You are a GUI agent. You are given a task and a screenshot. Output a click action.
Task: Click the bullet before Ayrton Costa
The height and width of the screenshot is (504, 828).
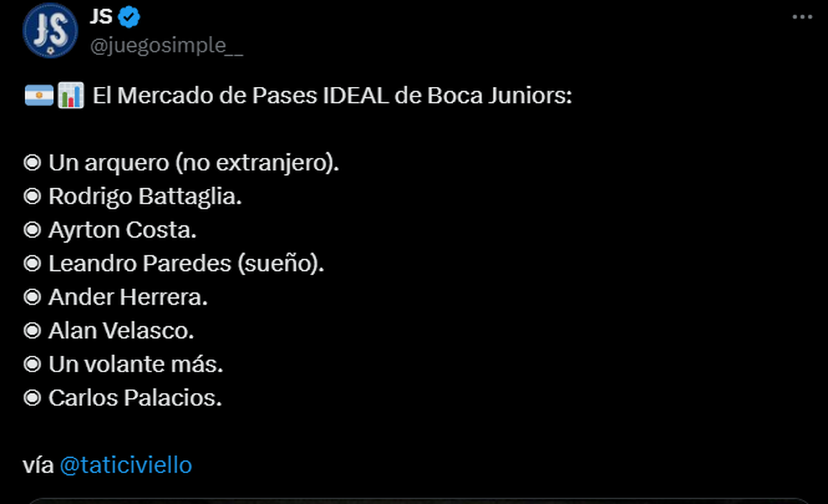coord(32,230)
